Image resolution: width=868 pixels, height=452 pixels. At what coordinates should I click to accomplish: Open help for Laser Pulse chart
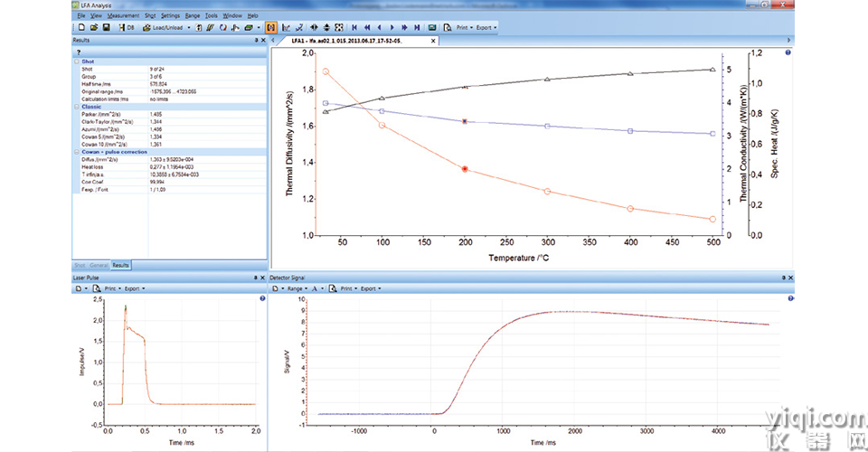coord(262,298)
